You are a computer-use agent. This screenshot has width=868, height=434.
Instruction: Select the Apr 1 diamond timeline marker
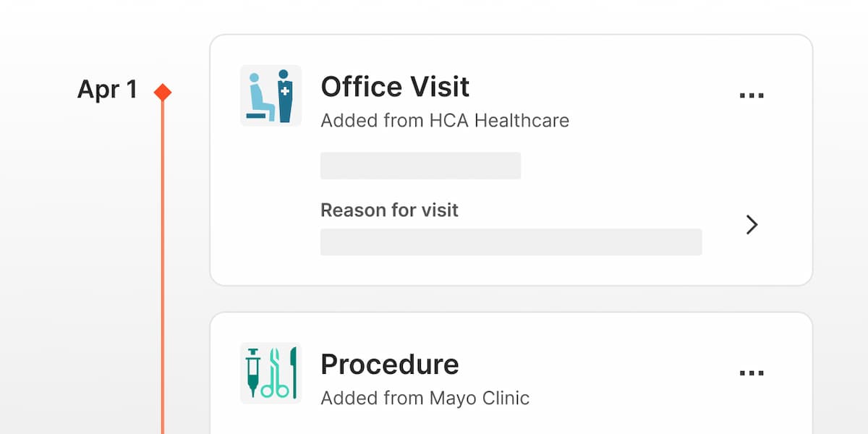pos(163,92)
